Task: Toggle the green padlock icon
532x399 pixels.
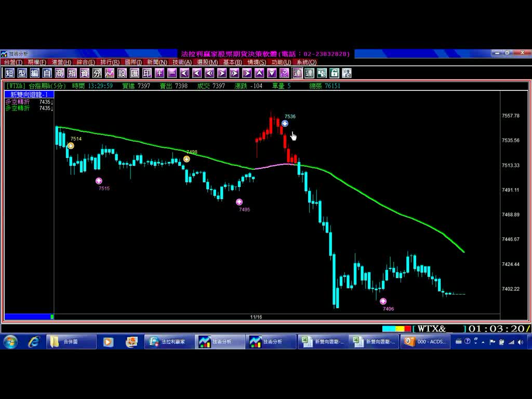Action: pos(334,73)
